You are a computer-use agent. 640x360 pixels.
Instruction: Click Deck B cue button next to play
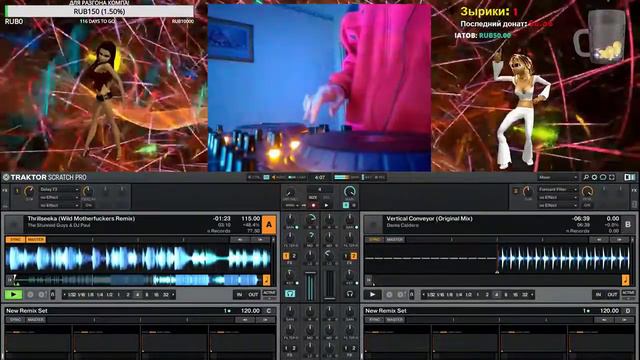[389, 294]
